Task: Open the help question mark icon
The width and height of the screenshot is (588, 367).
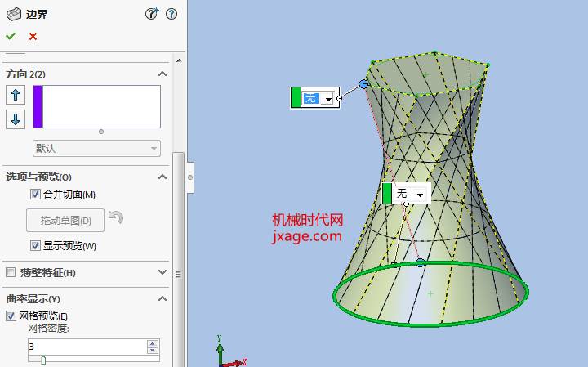Action: click(171, 14)
